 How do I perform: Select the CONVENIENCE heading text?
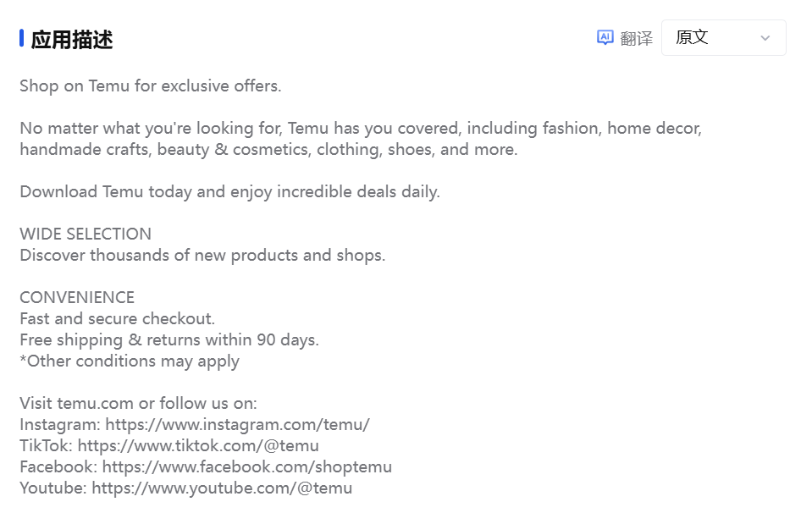77,297
